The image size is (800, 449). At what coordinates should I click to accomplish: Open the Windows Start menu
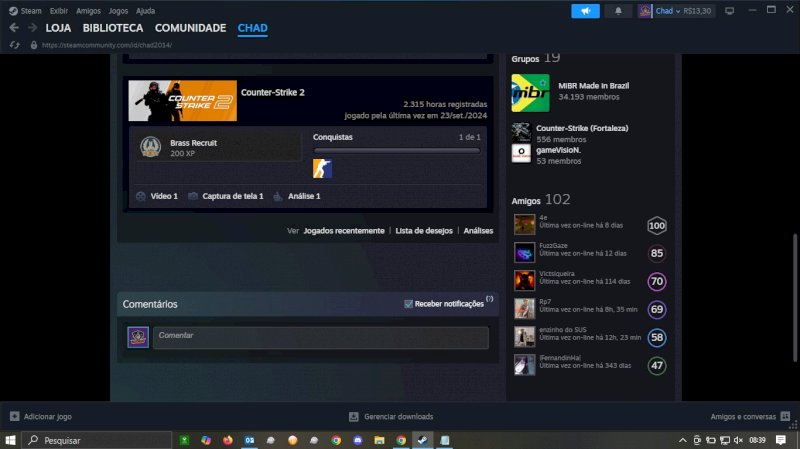tap(10, 440)
